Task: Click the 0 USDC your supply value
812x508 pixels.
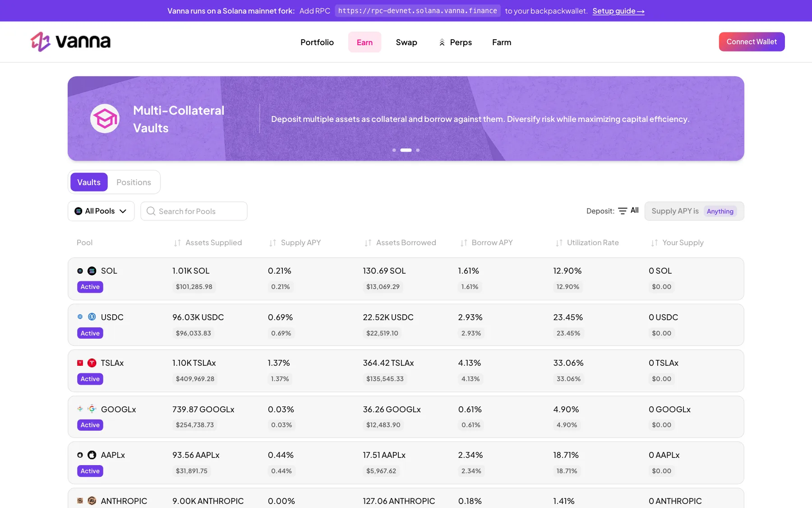Action: [664, 317]
